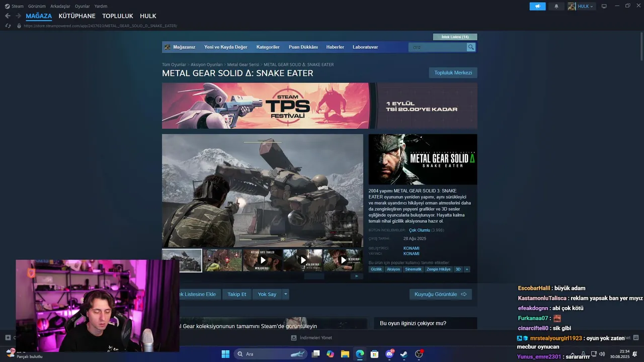Switch to TOPLULUK tab
The width and height of the screenshot is (644, 362).
[118, 16]
